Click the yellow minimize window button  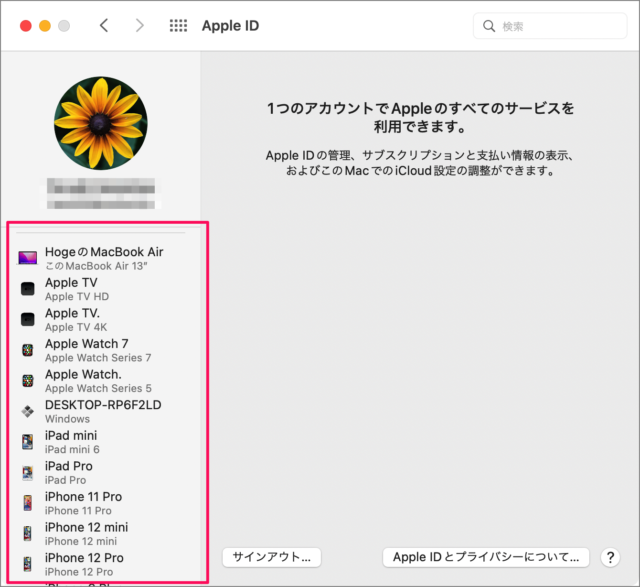[45, 26]
